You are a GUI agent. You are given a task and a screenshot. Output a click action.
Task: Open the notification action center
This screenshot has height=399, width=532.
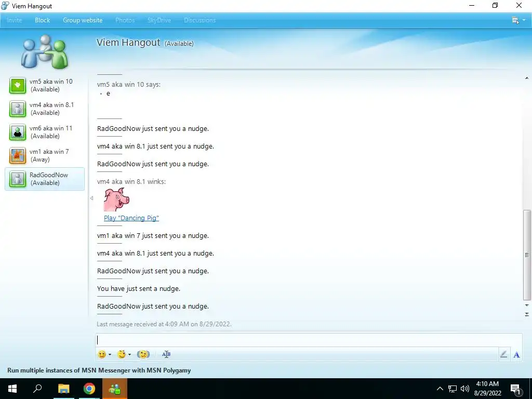516,389
